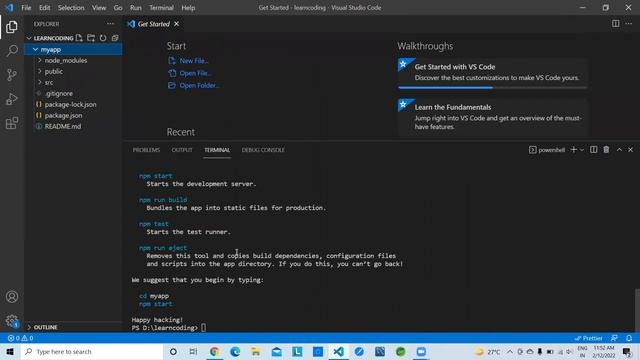
Task: Open the Terminal menu
Action: pos(161,8)
